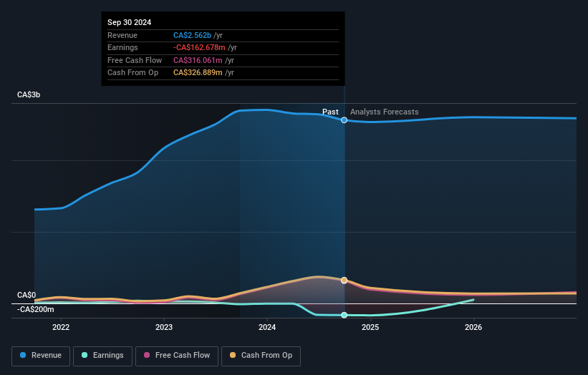Image resolution: width=588 pixels, height=375 pixels.
Task: Click the Revenue data point at Sep 2024
Action: [x=344, y=120]
